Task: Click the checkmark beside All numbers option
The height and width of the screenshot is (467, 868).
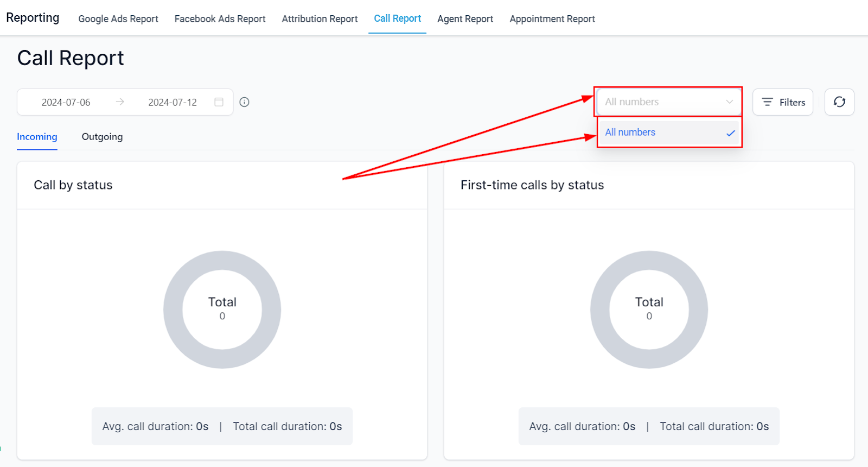Action: pos(731,133)
